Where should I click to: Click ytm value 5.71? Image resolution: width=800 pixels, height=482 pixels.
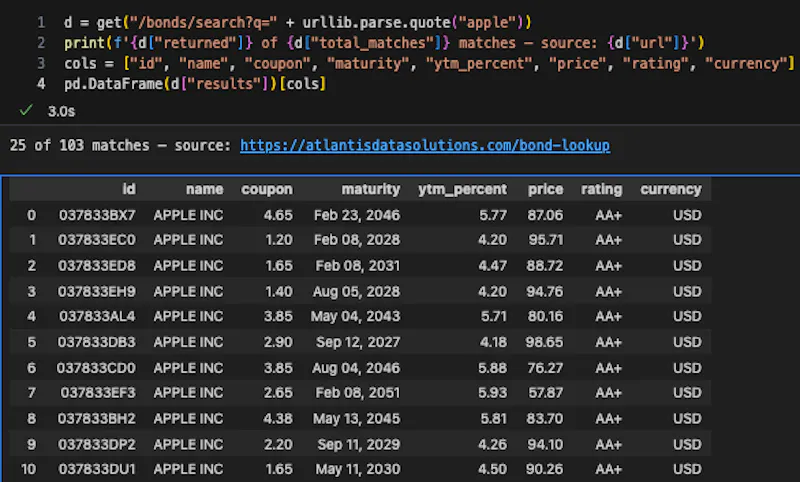[x=494, y=316]
